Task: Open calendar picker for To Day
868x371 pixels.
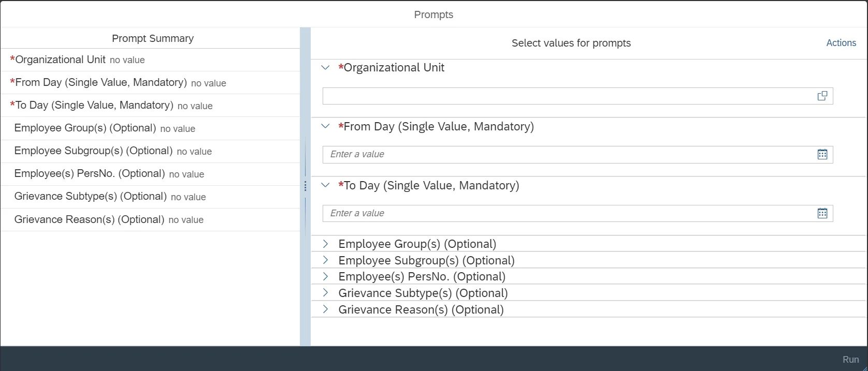Action: tap(822, 213)
